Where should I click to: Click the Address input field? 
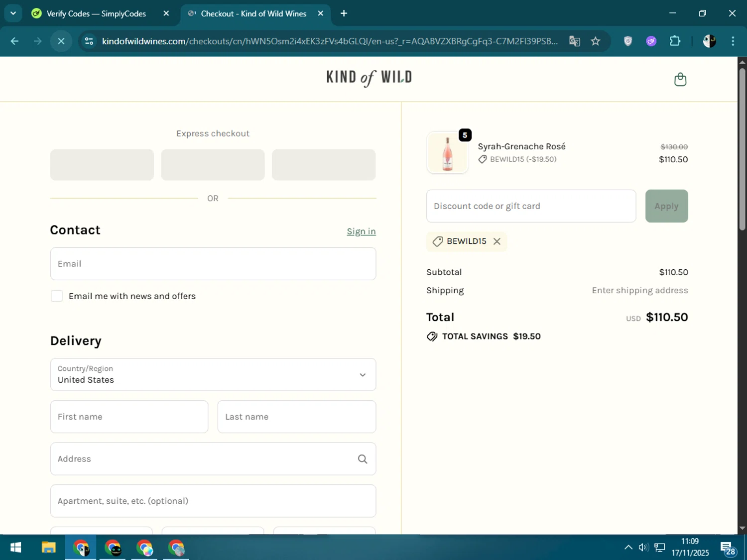(213, 459)
